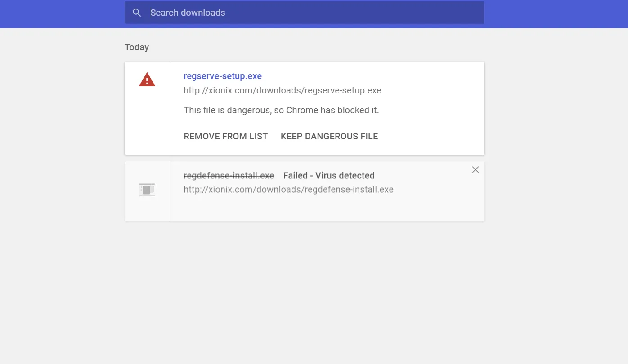This screenshot has width=628, height=364.
Task: Click empty space in the blue toolbar
Action: pos(553,14)
